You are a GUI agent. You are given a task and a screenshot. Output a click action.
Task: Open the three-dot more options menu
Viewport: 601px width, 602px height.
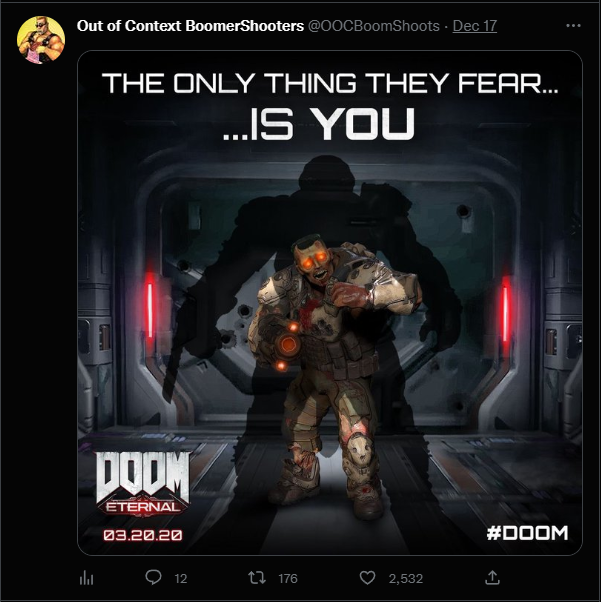[x=573, y=26]
